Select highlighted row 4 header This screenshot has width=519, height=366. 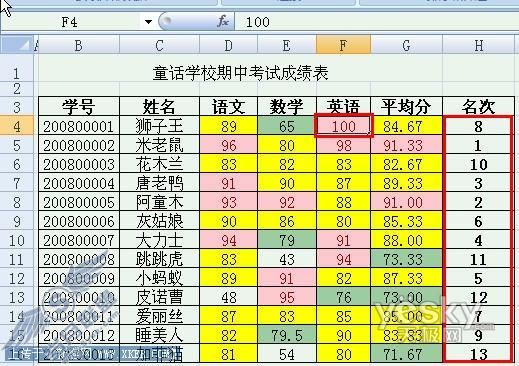(x=17, y=126)
